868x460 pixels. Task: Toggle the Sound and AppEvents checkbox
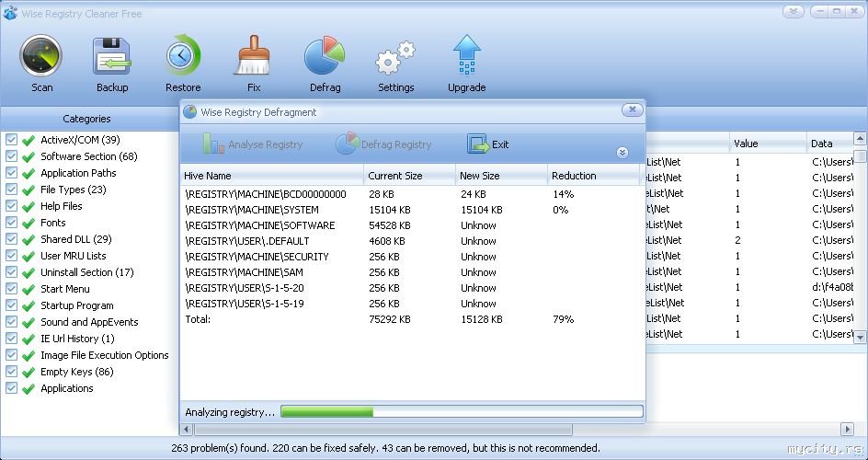tap(11, 322)
